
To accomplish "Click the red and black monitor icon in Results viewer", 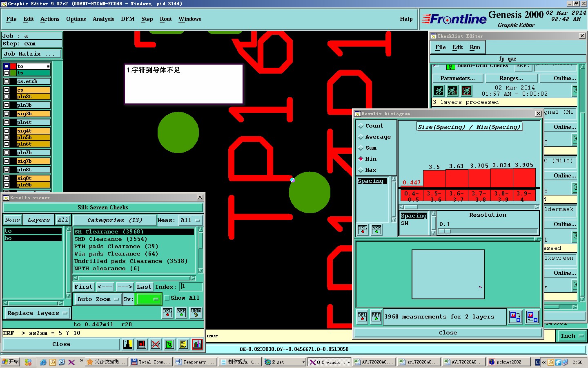I will tap(142, 344).
